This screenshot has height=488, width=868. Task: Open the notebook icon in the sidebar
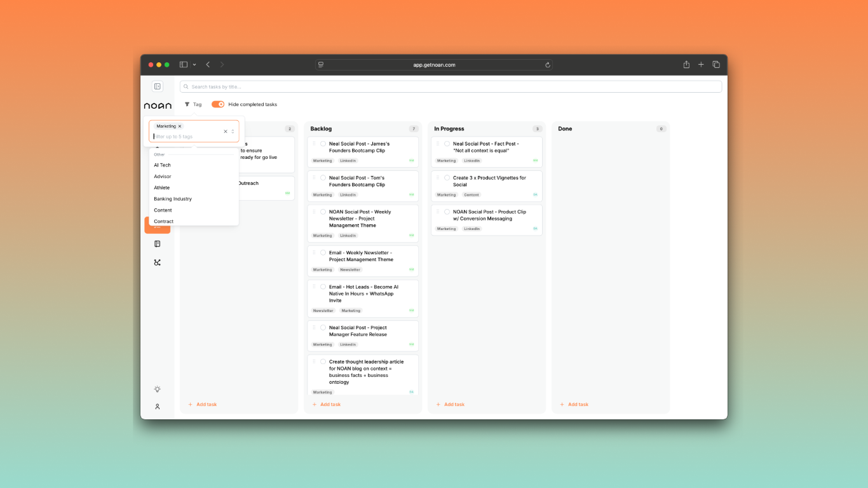[158, 243]
